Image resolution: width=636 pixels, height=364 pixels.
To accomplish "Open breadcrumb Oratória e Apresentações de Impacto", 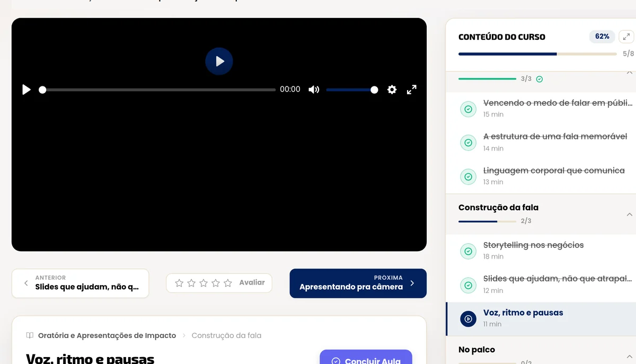I will (x=107, y=335).
